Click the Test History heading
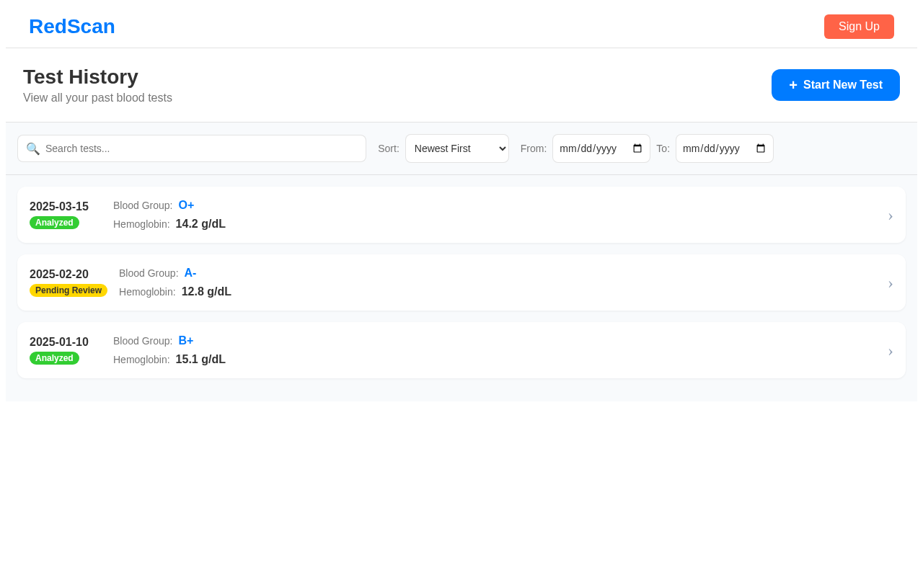923x588 pixels. pos(81,77)
